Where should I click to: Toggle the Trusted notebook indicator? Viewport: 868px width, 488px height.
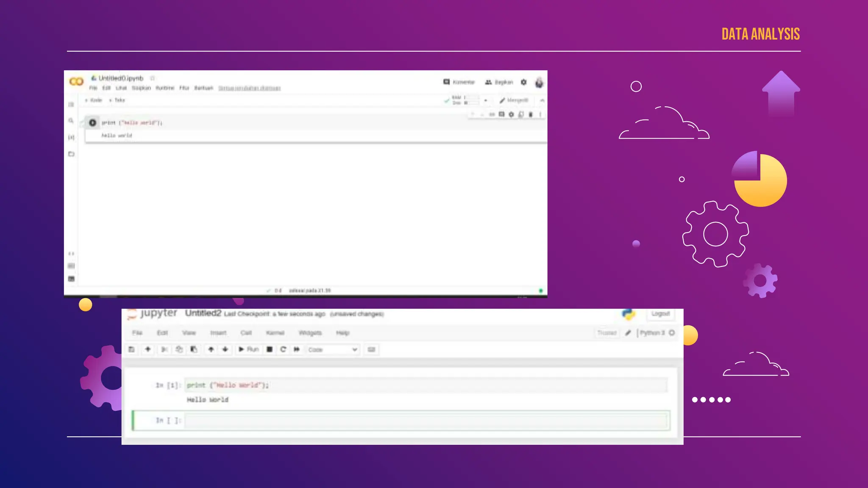point(606,333)
